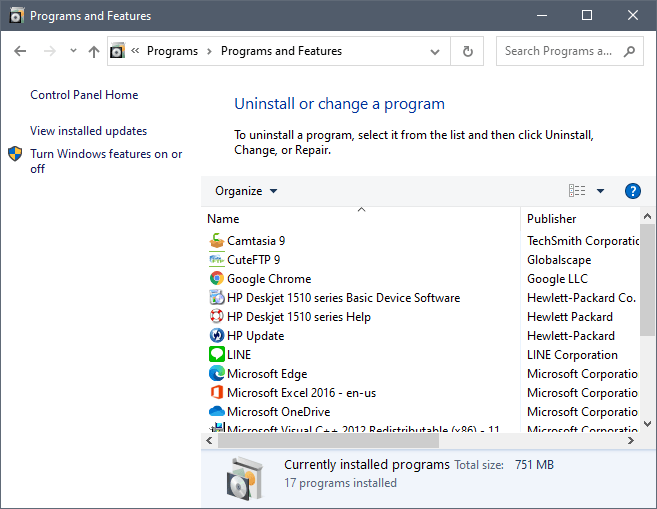Screen dimensions: 657x509
Task: Open Turn Windows features on or off
Action: pyautogui.click(x=106, y=161)
